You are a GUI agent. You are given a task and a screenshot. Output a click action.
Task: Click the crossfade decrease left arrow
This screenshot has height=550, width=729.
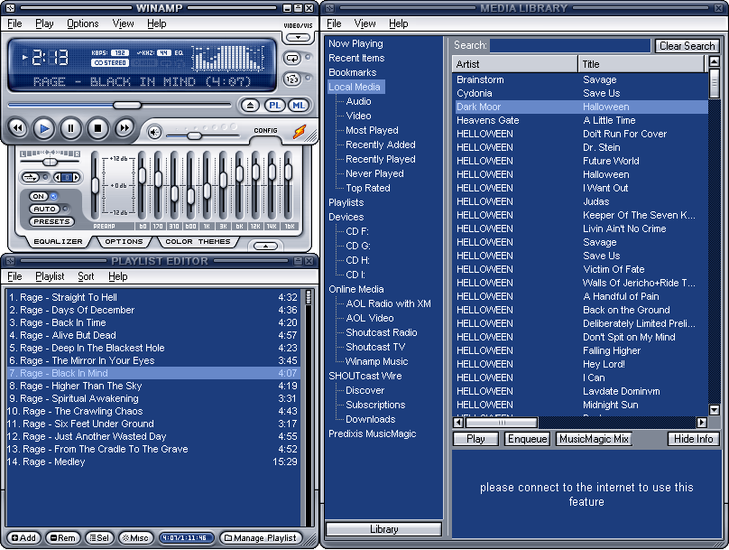[57, 177]
